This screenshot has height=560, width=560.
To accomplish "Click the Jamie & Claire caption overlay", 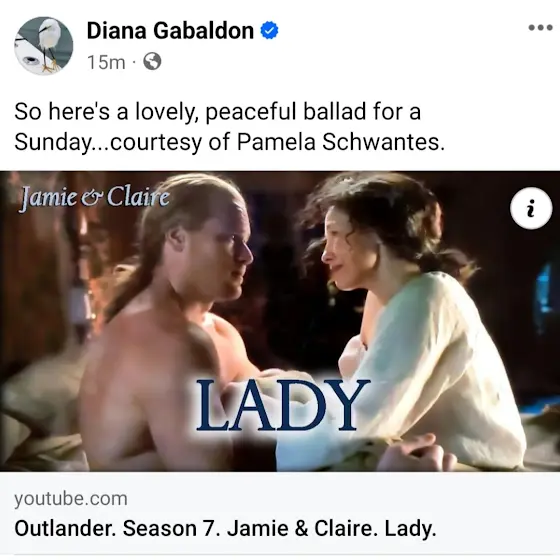I will tap(95, 198).
